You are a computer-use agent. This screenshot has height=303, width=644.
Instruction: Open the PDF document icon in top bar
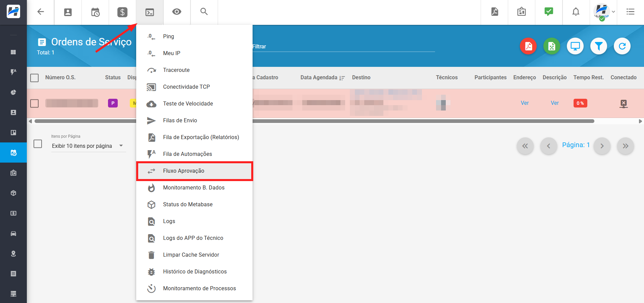coord(494,12)
